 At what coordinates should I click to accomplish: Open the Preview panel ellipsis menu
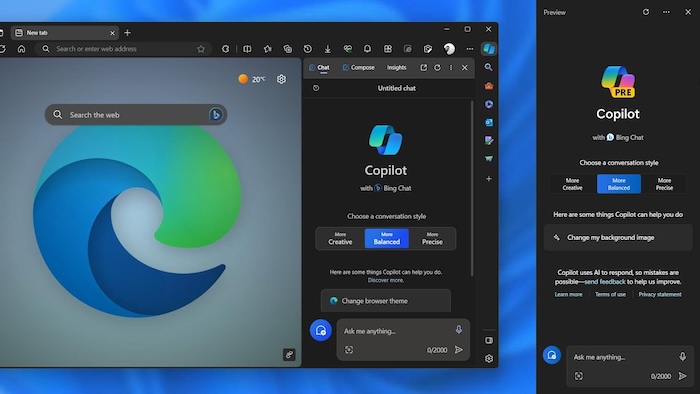[666, 12]
